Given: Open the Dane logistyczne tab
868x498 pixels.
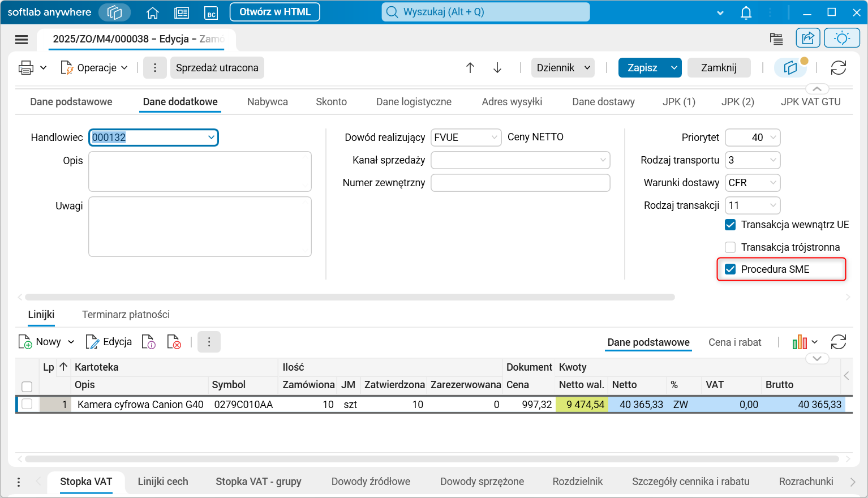Looking at the screenshot, I should click(414, 102).
